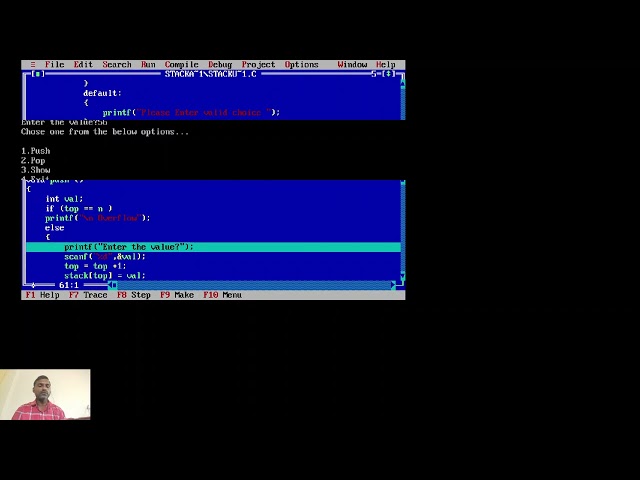Click F9 Make in the status bar
The height and width of the screenshot is (480, 640).
pyautogui.click(x=177, y=295)
